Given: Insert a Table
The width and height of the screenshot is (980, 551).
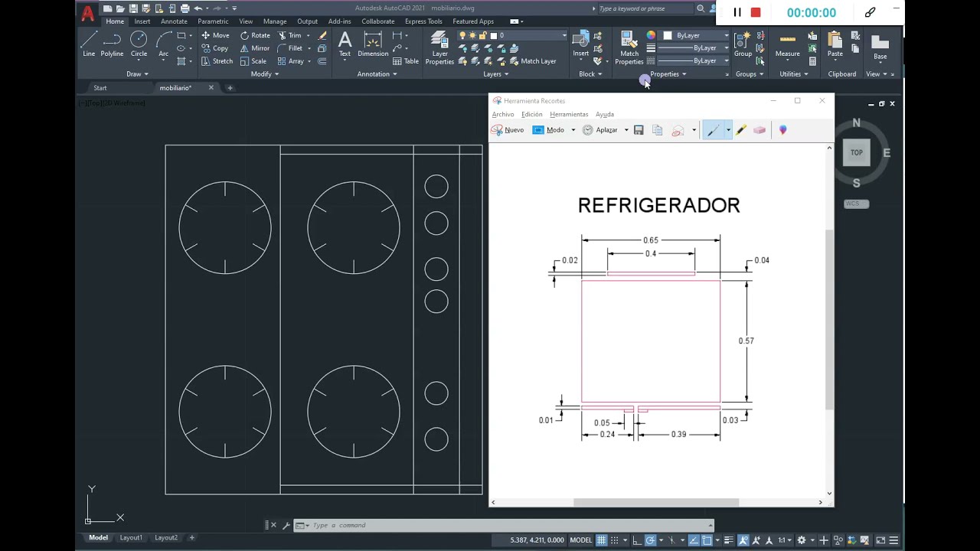Looking at the screenshot, I should (x=406, y=61).
